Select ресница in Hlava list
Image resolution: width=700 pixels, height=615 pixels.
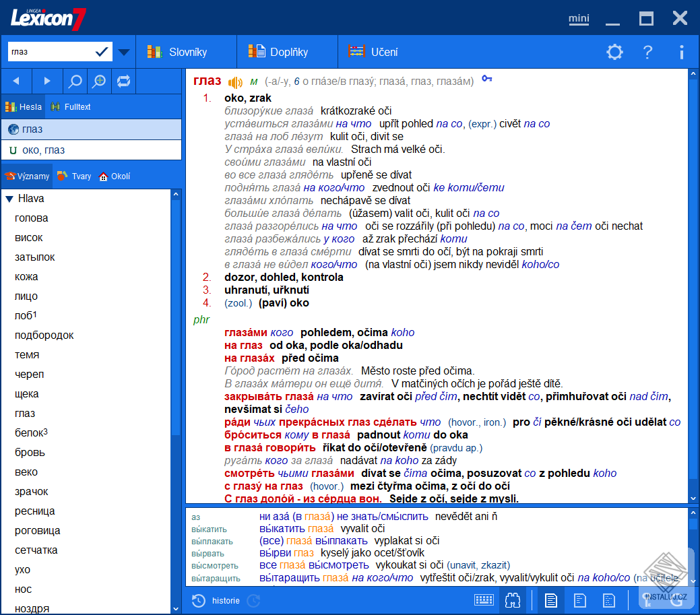point(35,511)
